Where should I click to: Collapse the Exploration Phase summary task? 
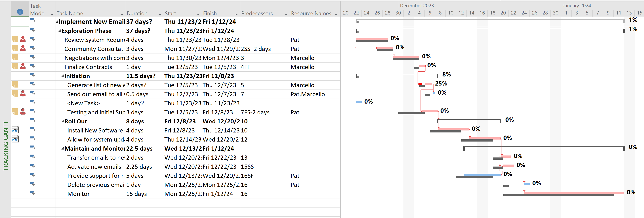pyautogui.click(x=60, y=31)
